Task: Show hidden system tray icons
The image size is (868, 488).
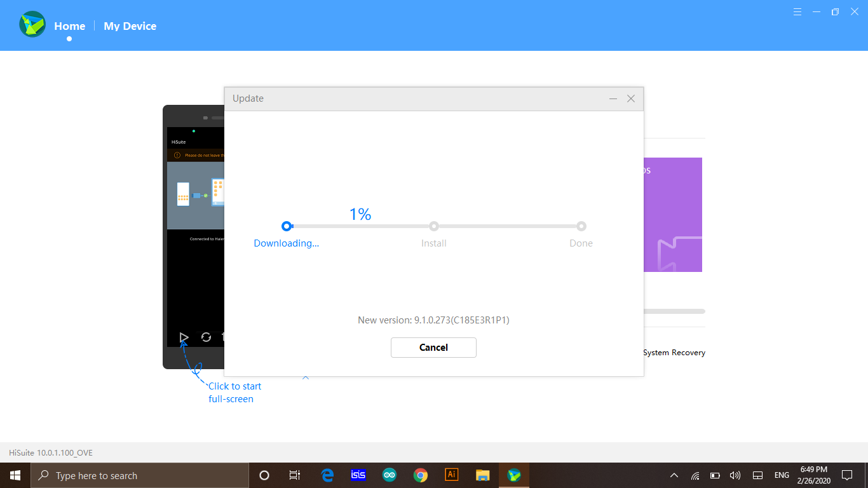Action: coord(674,475)
